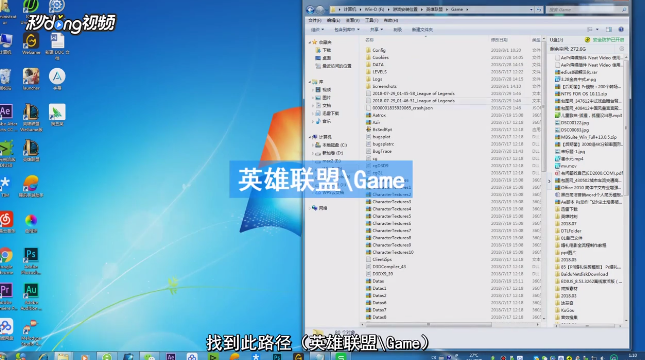Click the file list vertical scrollbar
The width and height of the screenshot is (645, 360).
pyautogui.click(x=544, y=107)
